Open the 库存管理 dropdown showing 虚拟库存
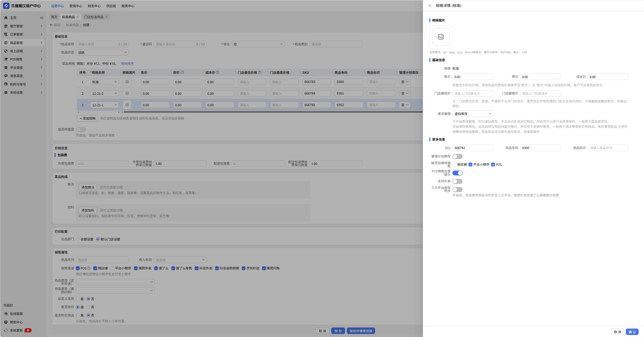 (x=473, y=114)
